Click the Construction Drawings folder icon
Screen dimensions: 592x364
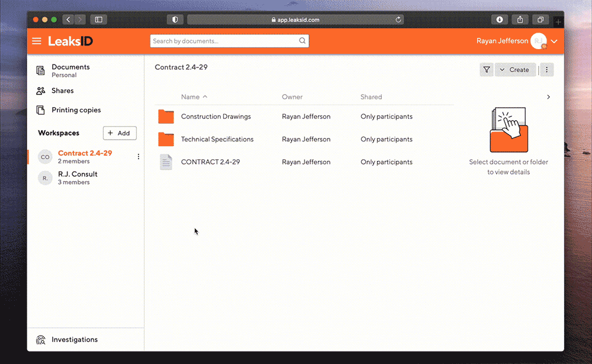coord(166,116)
